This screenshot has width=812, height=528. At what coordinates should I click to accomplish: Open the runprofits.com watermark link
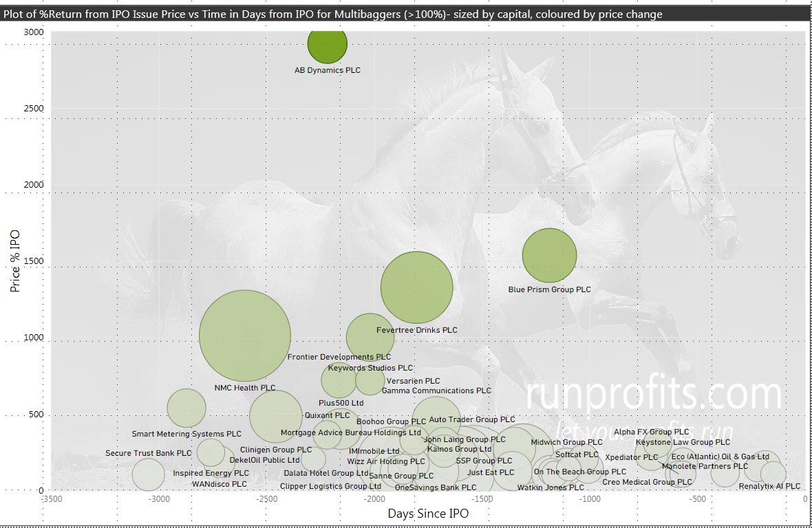coord(654,395)
